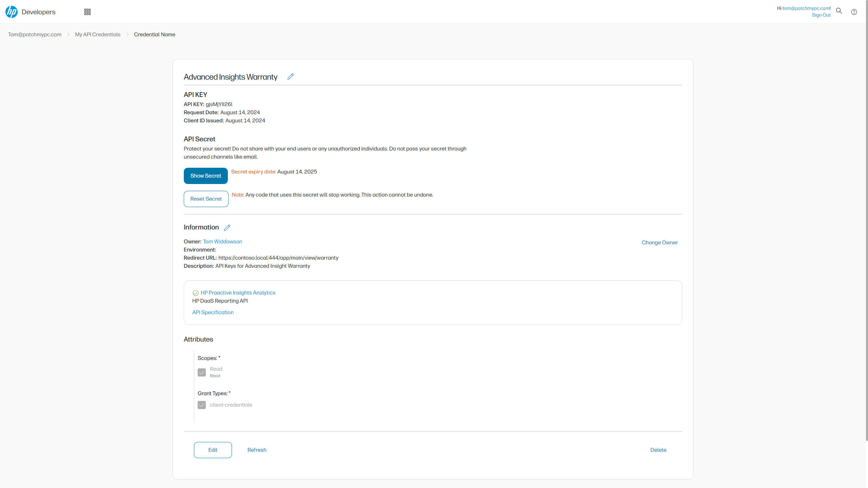Open the apps grid menu icon
Screen dimensions: 868x488
(x=87, y=12)
